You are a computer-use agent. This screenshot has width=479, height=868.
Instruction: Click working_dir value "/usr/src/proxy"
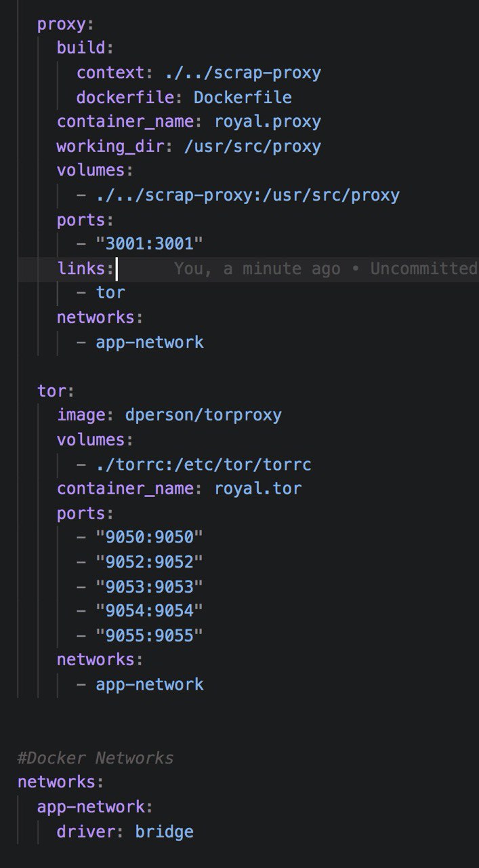coord(253,146)
